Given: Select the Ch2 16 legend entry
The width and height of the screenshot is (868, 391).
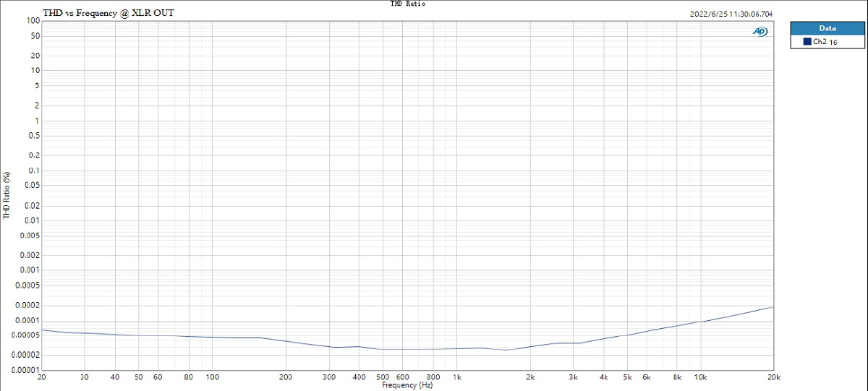Looking at the screenshot, I should (x=827, y=43).
